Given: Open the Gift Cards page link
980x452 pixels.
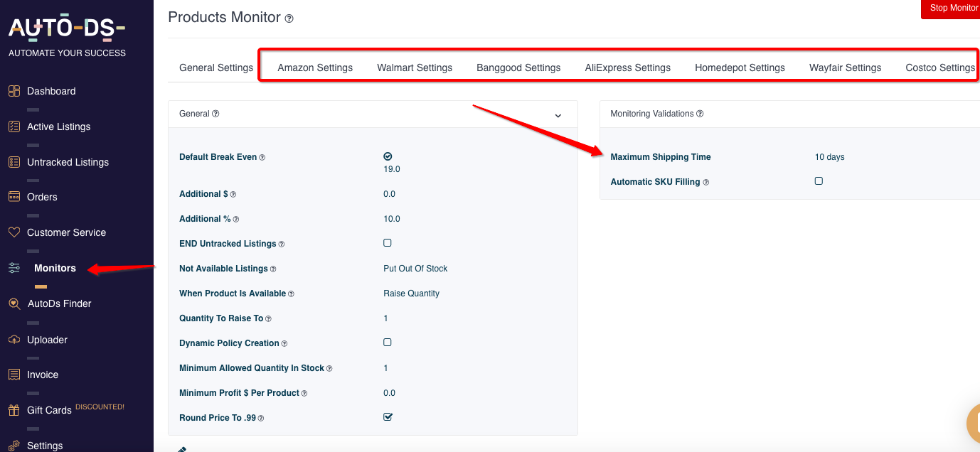Looking at the screenshot, I should (49, 410).
